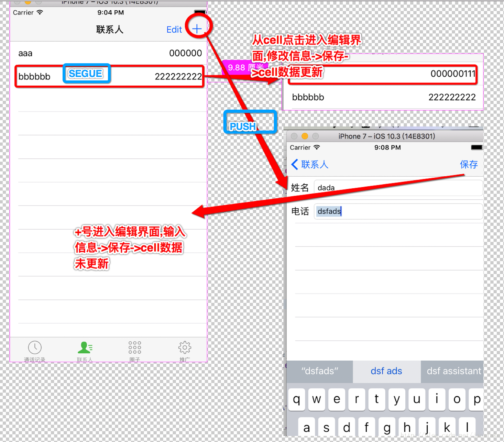Focus the 姓名 name field containing dada

(398, 188)
